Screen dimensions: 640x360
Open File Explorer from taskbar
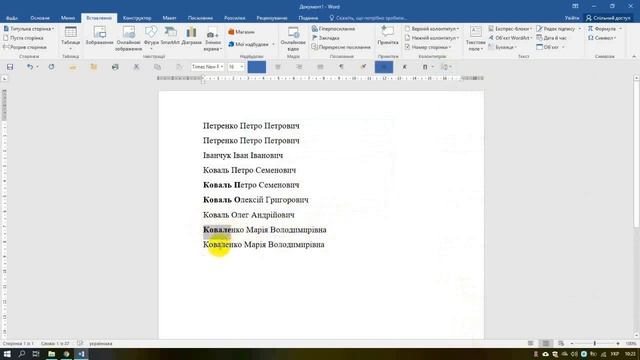click(51, 354)
